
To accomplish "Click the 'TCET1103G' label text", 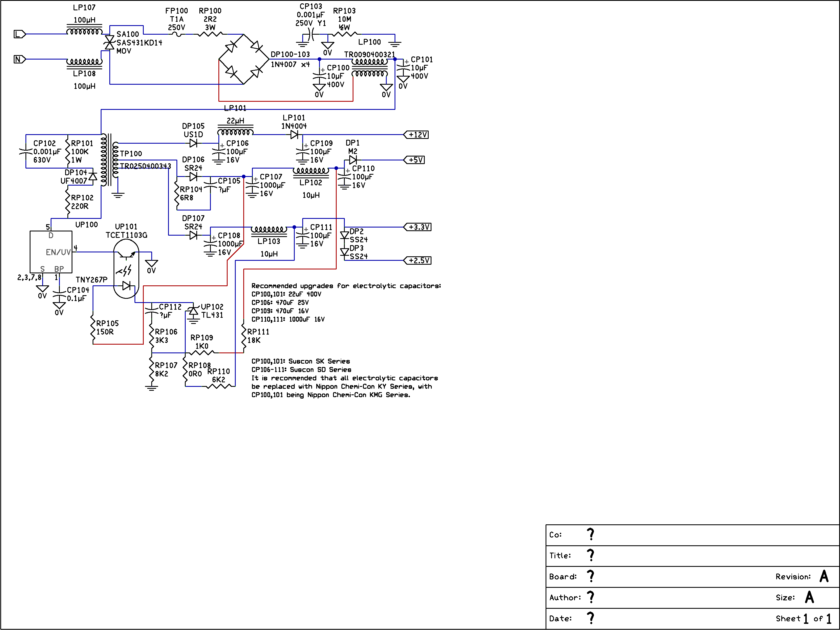I will 126,235.
